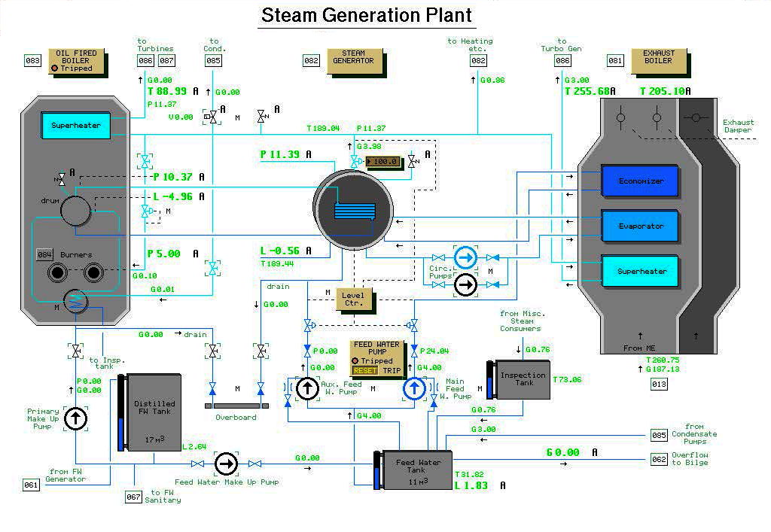Screen dimensions: 771x532
Task: Select the Feed Water Make Up Pump
Action: (x=226, y=464)
